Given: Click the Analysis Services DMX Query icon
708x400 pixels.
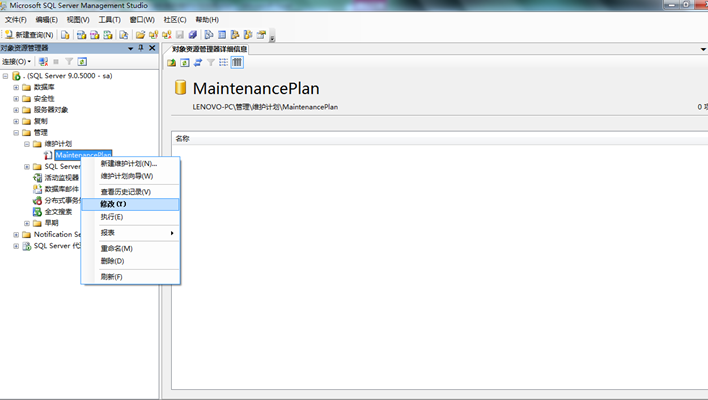Looking at the screenshot, I should point(95,35).
